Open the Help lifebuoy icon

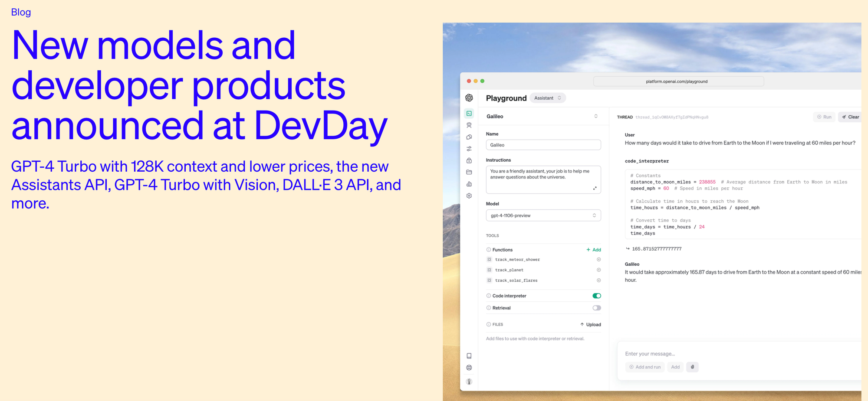coord(469,368)
